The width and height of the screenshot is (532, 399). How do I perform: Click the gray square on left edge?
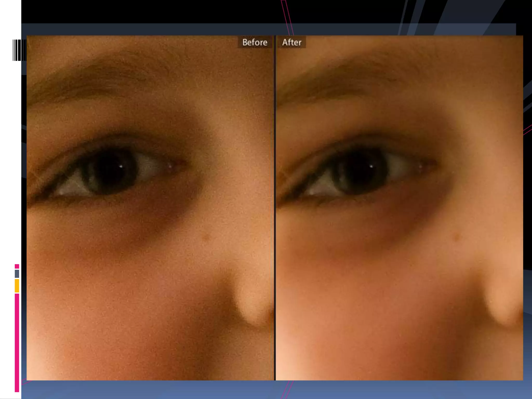point(17,274)
